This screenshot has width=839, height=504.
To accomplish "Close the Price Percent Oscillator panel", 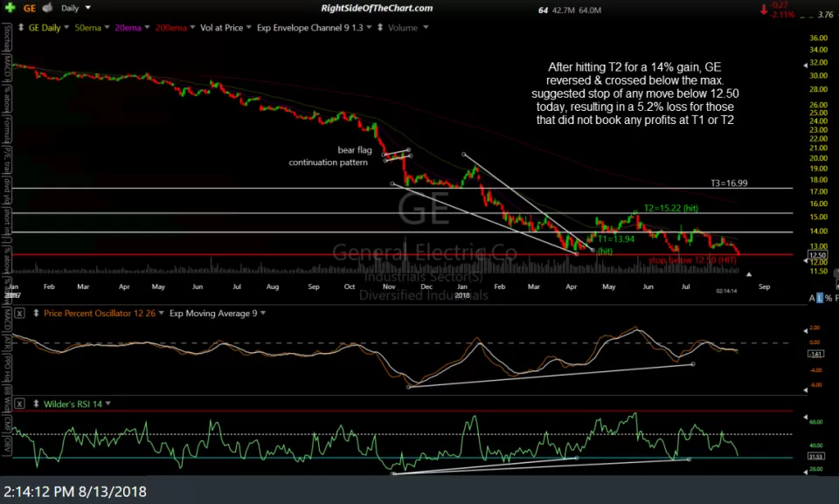I will [19, 313].
